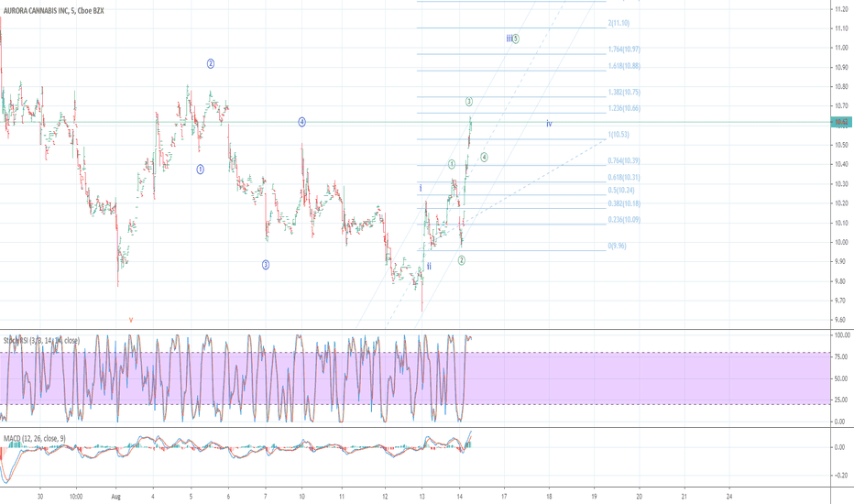Select the blue circled 1 wave marker
This screenshot has width=854, height=504.
(201, 170)
